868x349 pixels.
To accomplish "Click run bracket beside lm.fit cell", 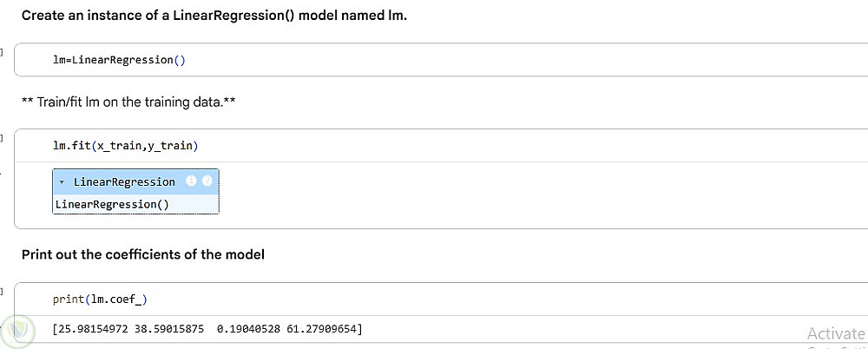I will 3,137.
